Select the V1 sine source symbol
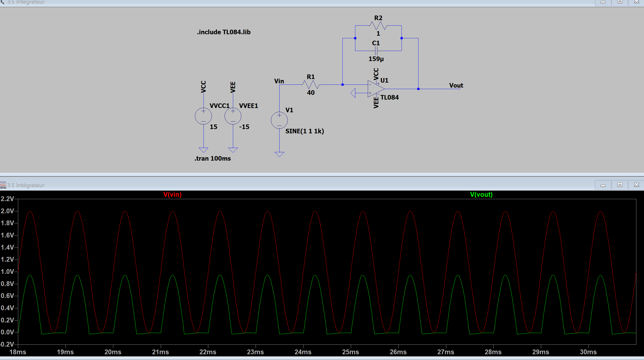 pos(279,120)
